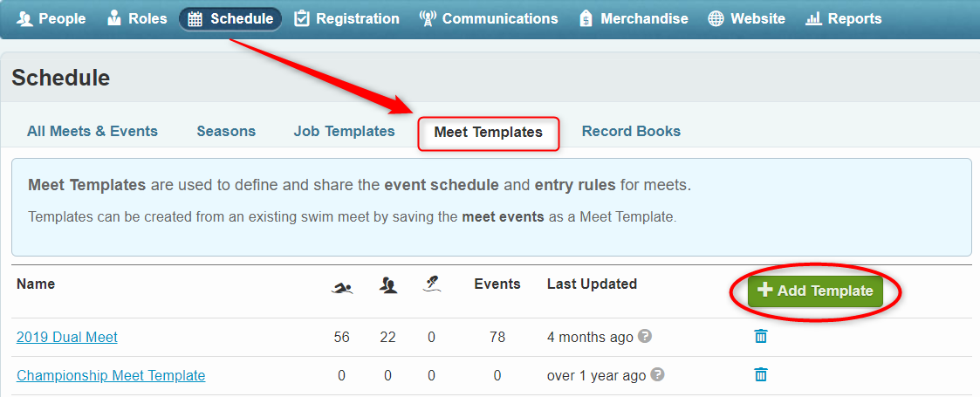Open the 2019 Dual Meet link
The width and height of the screenshot is (980, 397).
67,337
